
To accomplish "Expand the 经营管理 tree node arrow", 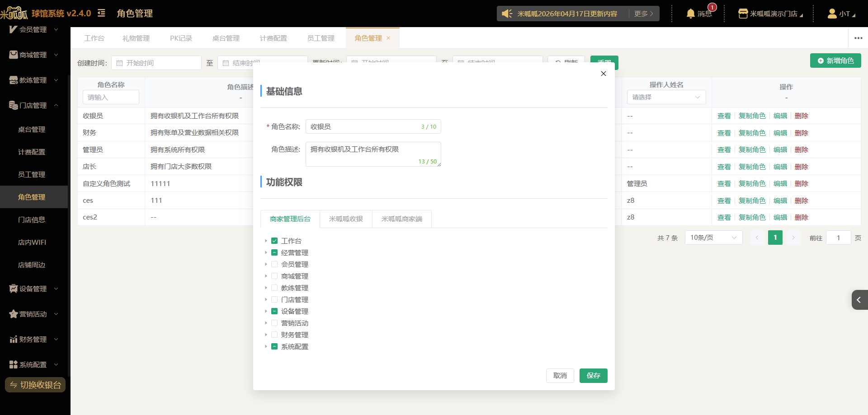I will pos(266,252).
